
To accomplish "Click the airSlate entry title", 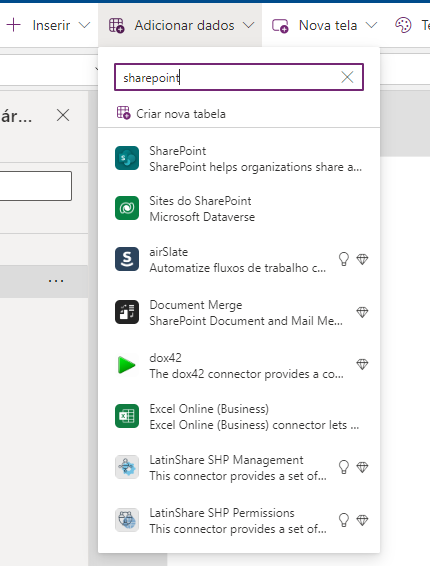I will (x=169, y=252).
